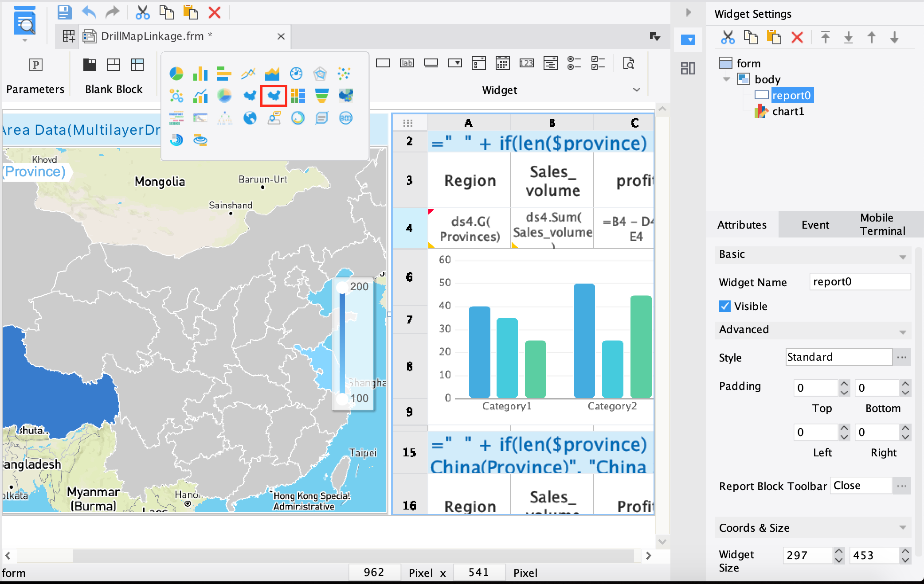This screenshot has height=584, width=924.
Task: Expand the Widget section chevron
Action: tap(637, 90)
